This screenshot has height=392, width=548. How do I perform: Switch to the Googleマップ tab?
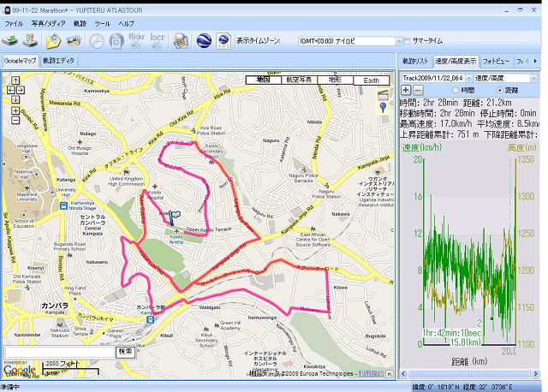click(20, 61)
